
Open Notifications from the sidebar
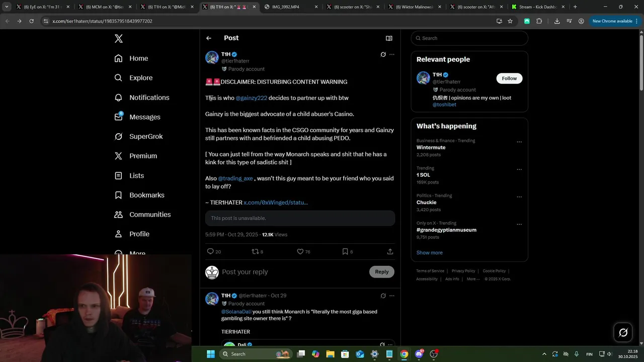click(x=141, y=98)
